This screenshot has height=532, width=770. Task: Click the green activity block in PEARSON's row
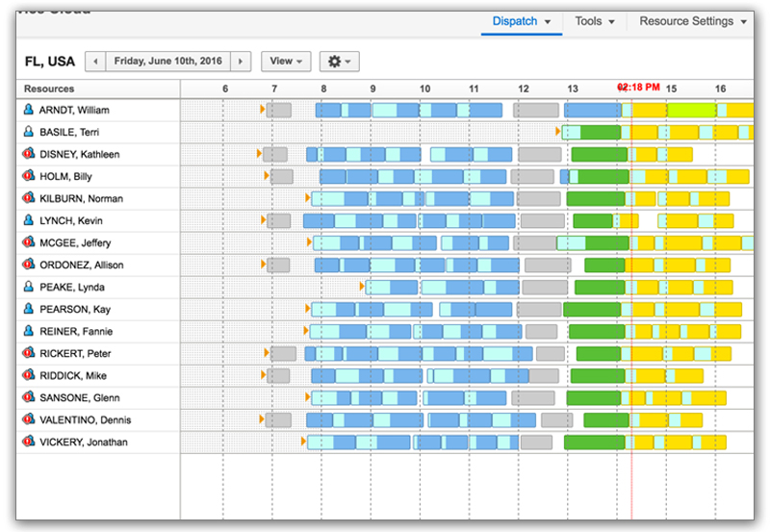592,309
